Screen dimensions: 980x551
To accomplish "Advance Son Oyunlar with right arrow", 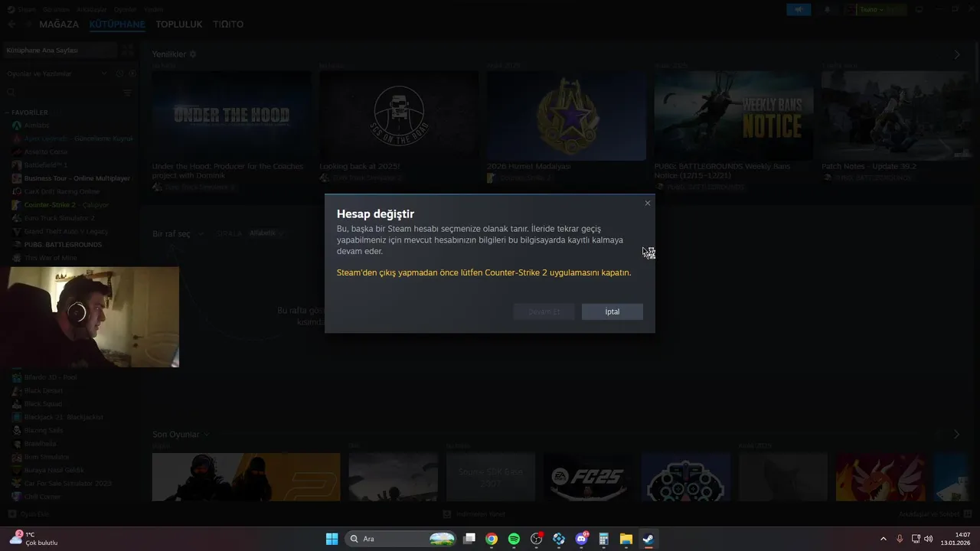I will 956,434.
